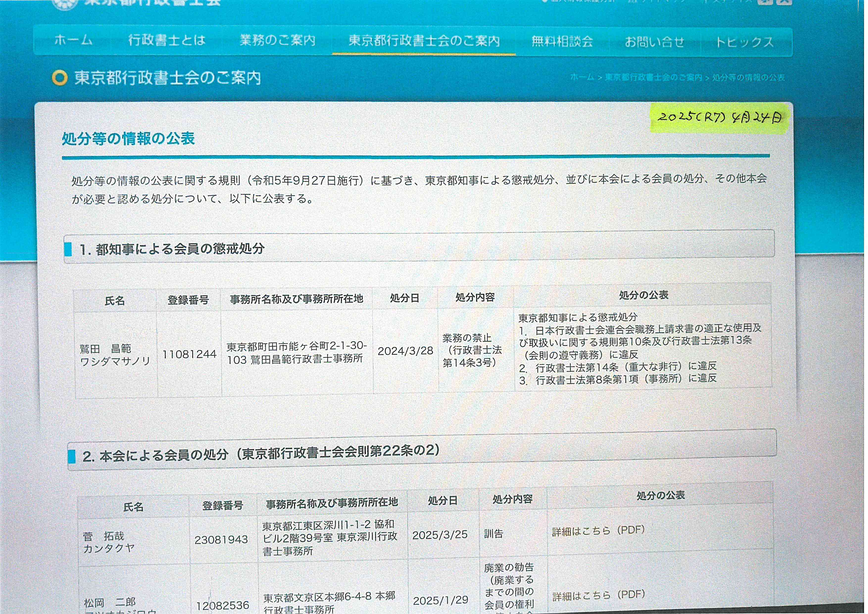This screenshot has height=614, width=868.
Task: Open the 業務のご案内 navigation tab
Action: (277, 40)
